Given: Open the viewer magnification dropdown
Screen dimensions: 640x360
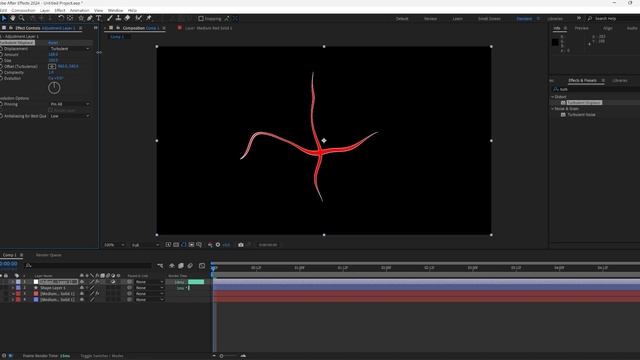Looking at the screenshot, I should 114,245.
